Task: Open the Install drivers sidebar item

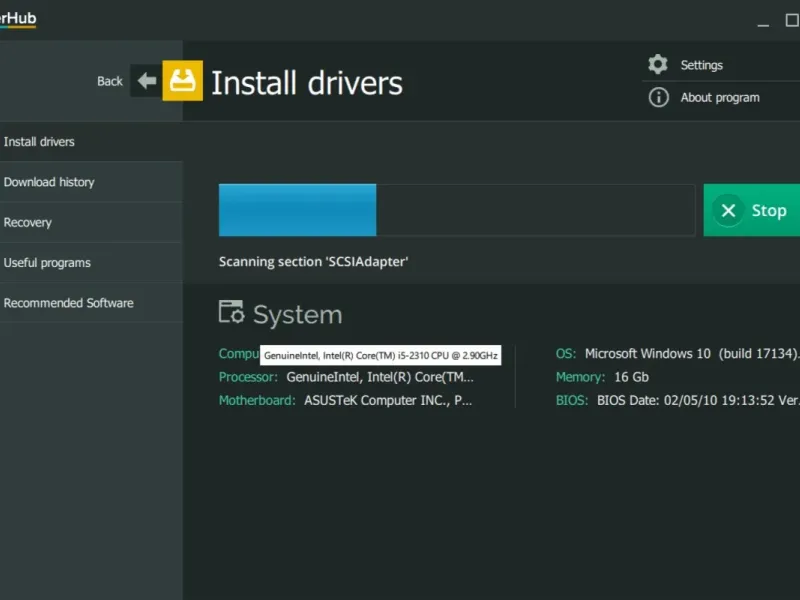Action: [x=91, y=141]
